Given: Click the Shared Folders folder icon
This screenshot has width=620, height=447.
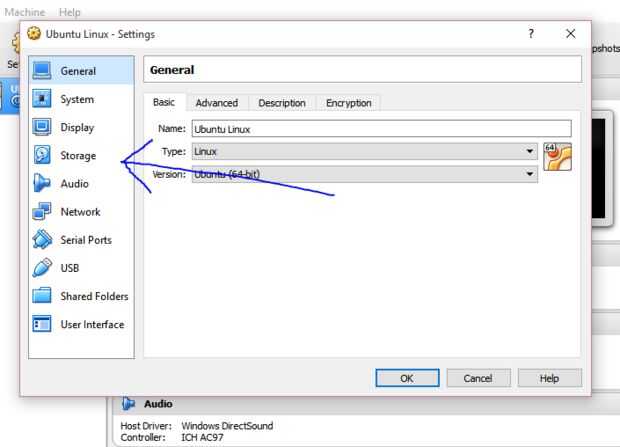Looking at the screenshot, I should click(x=42, y=295).
